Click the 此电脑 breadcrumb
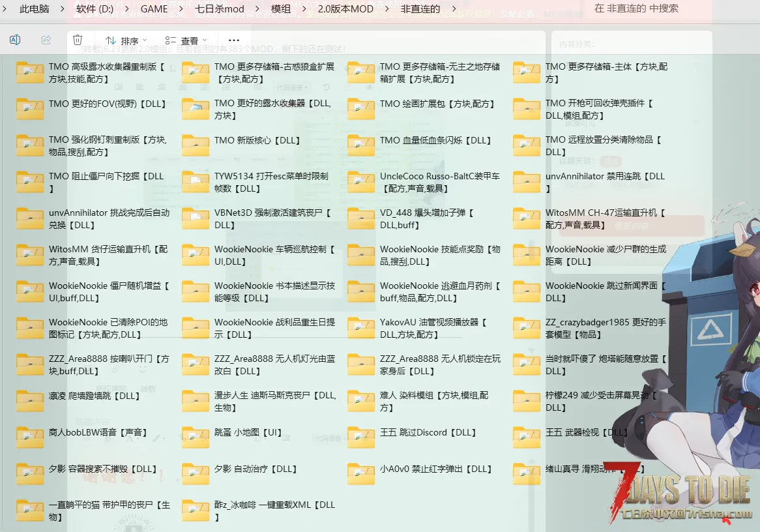Viewport: 760px width, 532px height. (x=35, y=8)
